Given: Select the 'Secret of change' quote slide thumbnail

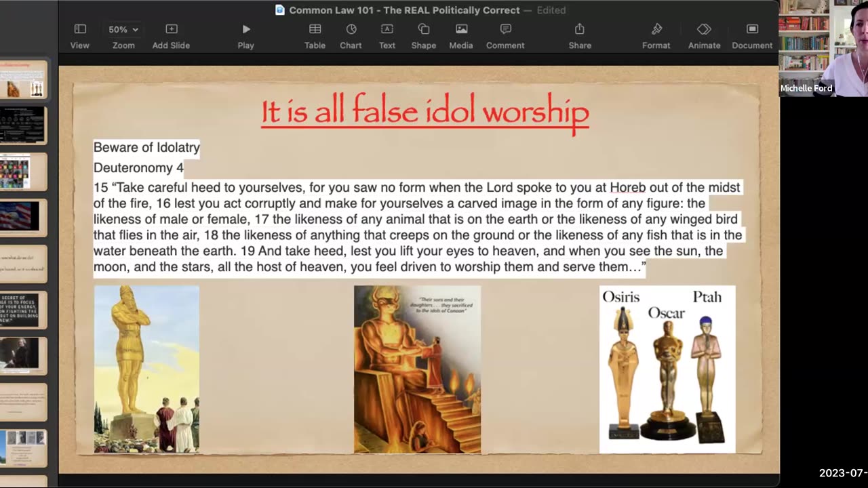Looking at the screenshot, I should tap(23, 309).
